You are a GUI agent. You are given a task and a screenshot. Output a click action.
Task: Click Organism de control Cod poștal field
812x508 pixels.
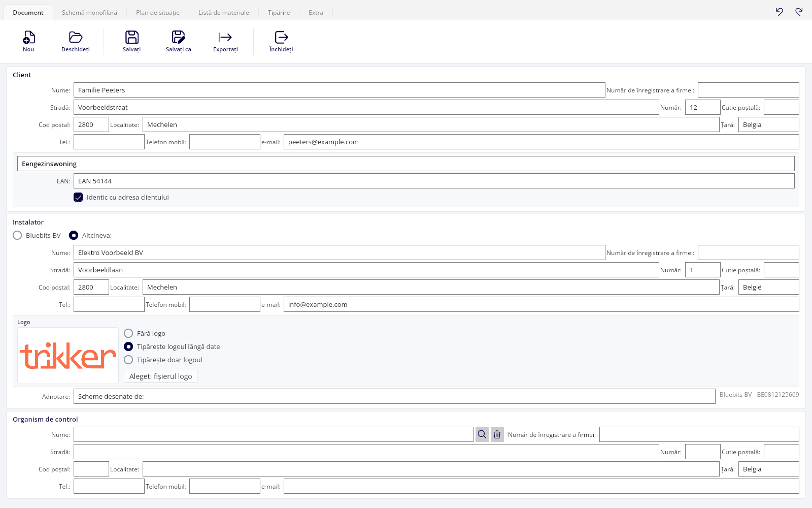91,469
